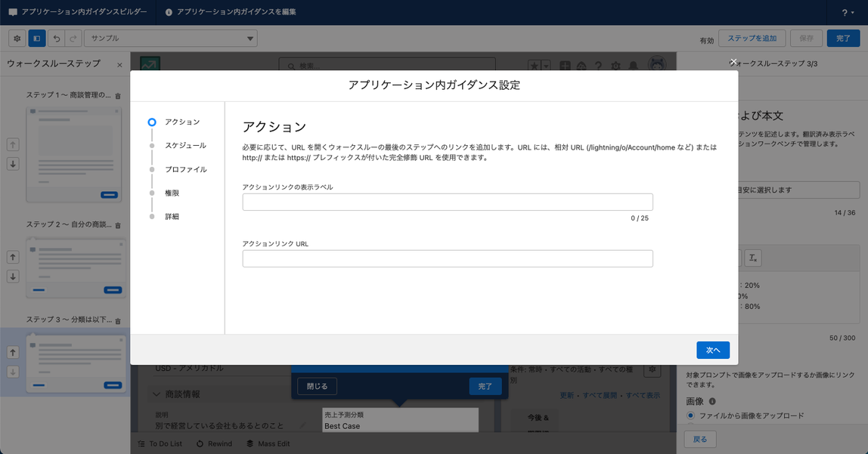Screen dimensions: 868x454
Task: Click the clear formatting Tx icon
Action: 752,258
